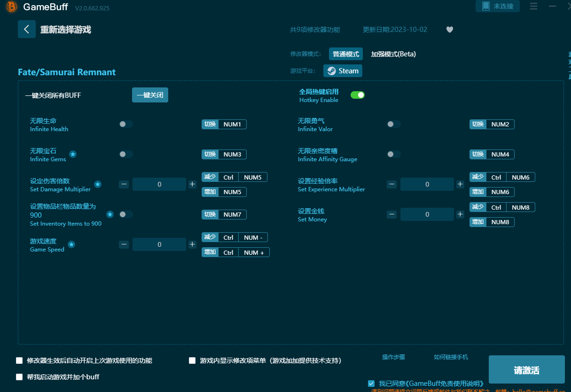Viewport: 571px width, 392px height.
Task: Click the NUM1 hotkey for Infinite Health
Action: coord(224,124)
